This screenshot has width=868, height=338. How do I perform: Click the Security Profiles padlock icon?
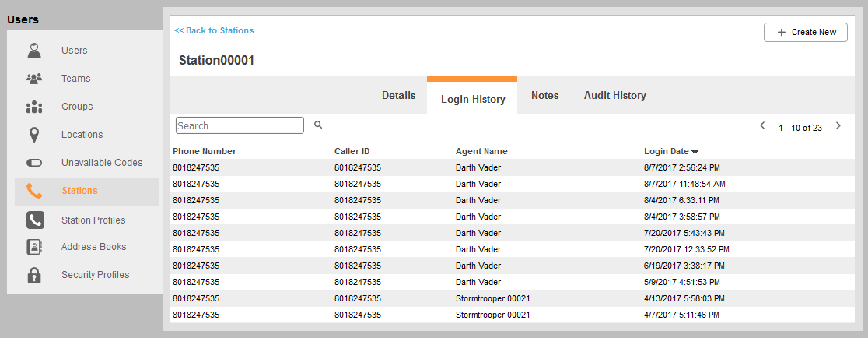point(34,275)
